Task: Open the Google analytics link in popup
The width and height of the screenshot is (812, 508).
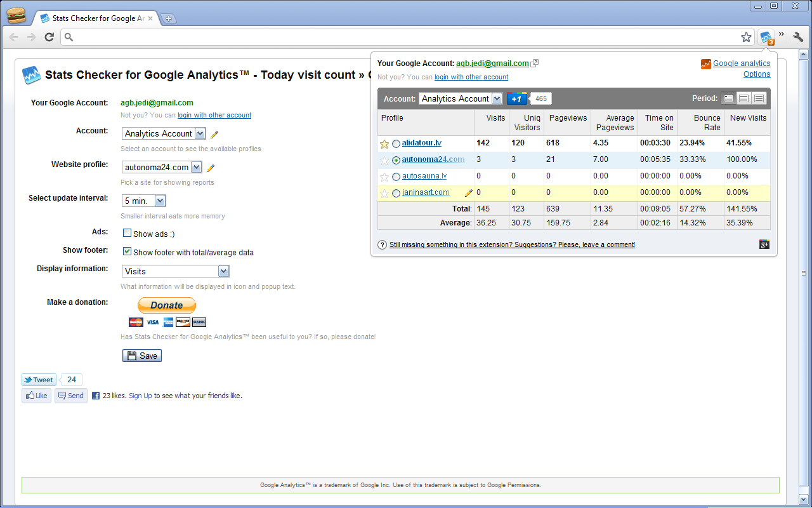Action: pos(742,63)
